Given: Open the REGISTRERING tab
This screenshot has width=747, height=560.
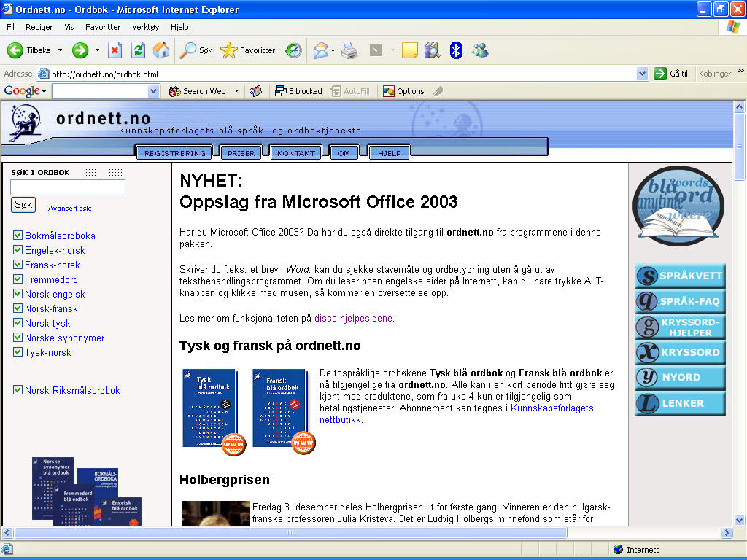Looking at the screenshot, I should [x=175, y=153].
